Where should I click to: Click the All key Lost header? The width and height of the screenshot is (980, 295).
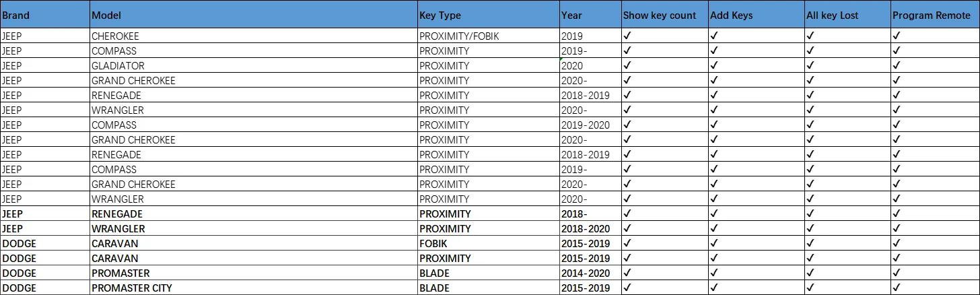[x=832, y=15]
